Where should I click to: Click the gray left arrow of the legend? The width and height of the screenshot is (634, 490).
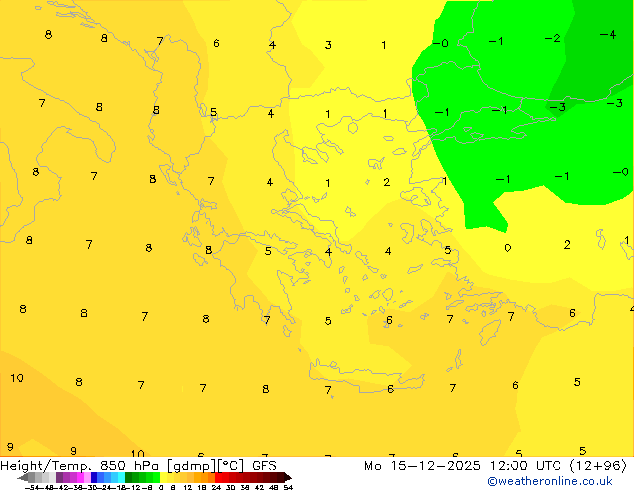pyautogui.click(x=23, y=477)
